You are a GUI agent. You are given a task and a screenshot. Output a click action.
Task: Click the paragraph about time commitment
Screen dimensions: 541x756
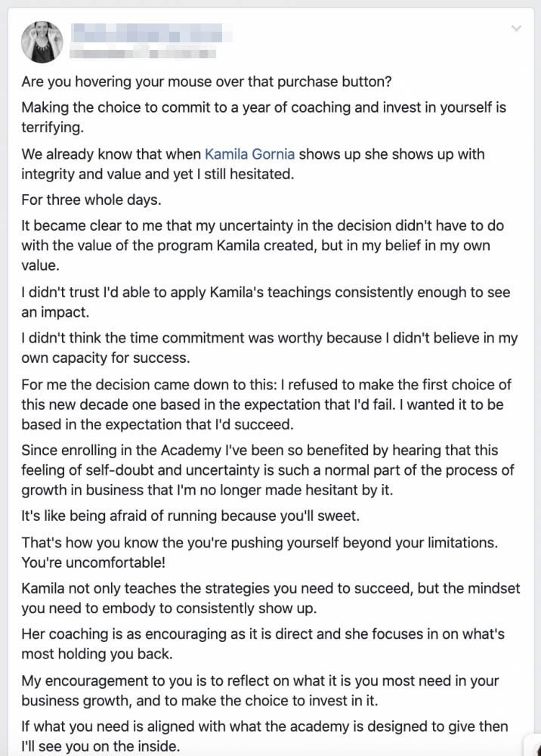(269, 348)
